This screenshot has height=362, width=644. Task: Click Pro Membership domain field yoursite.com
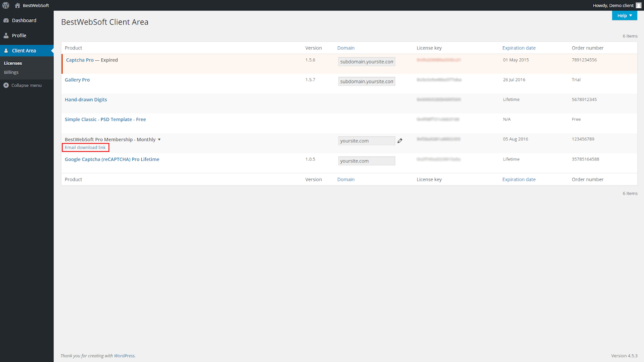point(367,141)
